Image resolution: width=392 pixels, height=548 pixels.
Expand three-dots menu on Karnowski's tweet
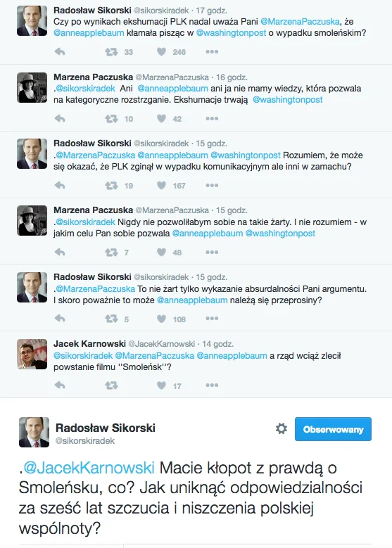point(212,385)
